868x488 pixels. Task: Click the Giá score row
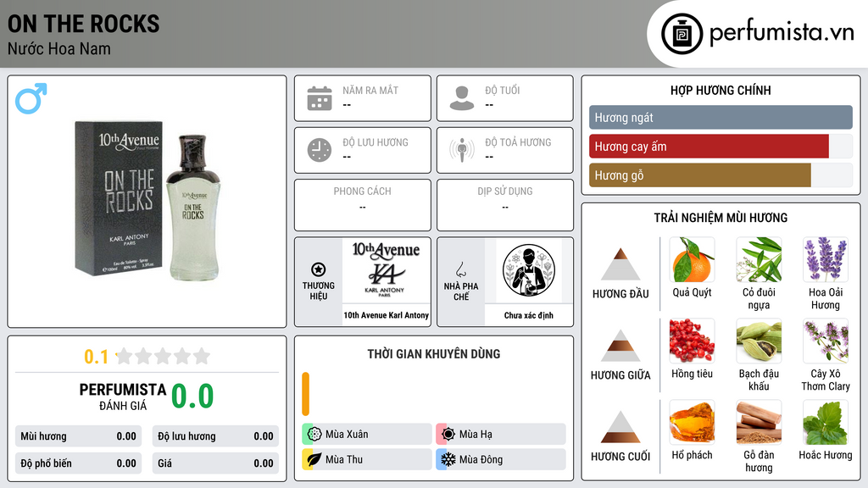coord(215,463)
